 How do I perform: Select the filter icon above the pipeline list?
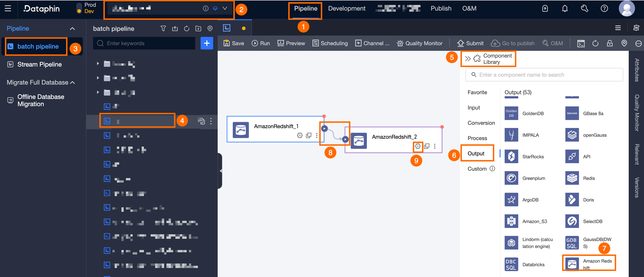[163, 29]
